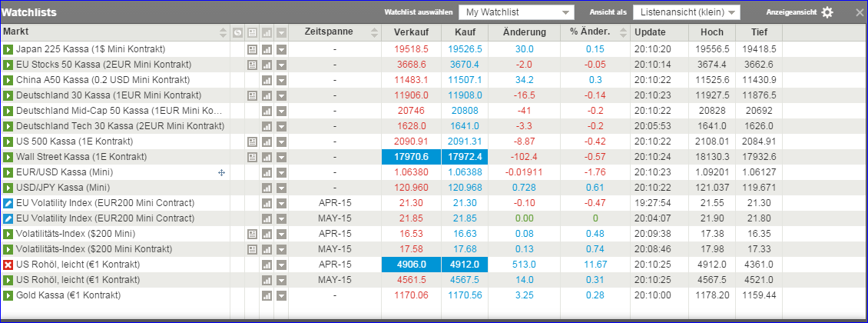This screenshot has height=323, width=868.
Task: Expand the row menu arrow for China A50 Kassa
Action: pos(282,80)
